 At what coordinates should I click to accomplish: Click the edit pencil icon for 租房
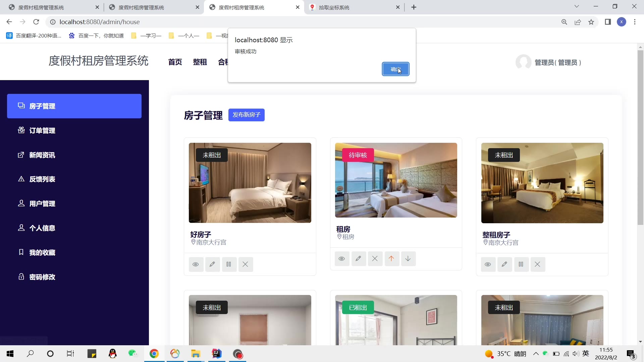(358, 259)
